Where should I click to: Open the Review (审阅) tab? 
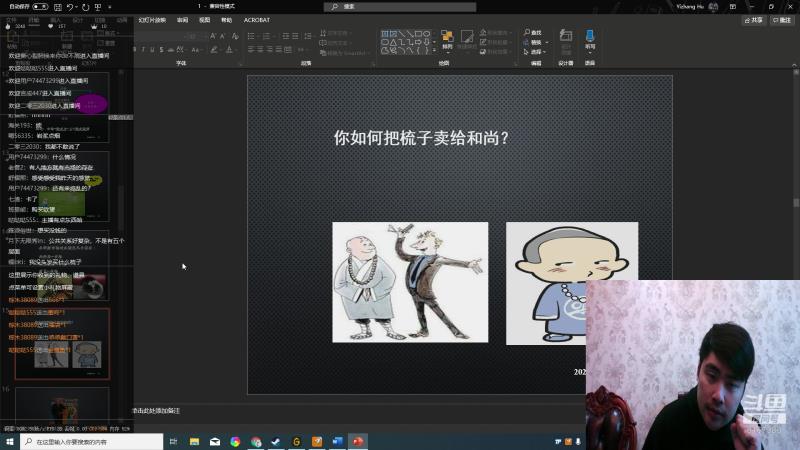(x=182, y=19)
